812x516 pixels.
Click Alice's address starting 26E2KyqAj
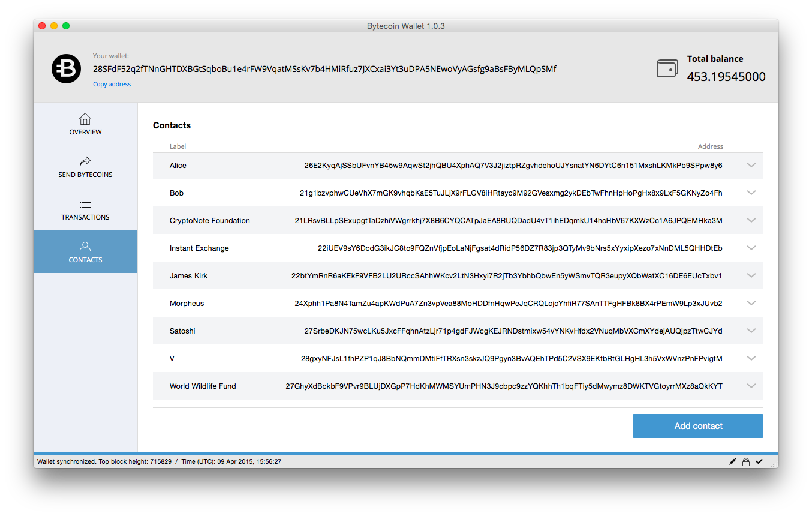[x=513, y=166]
